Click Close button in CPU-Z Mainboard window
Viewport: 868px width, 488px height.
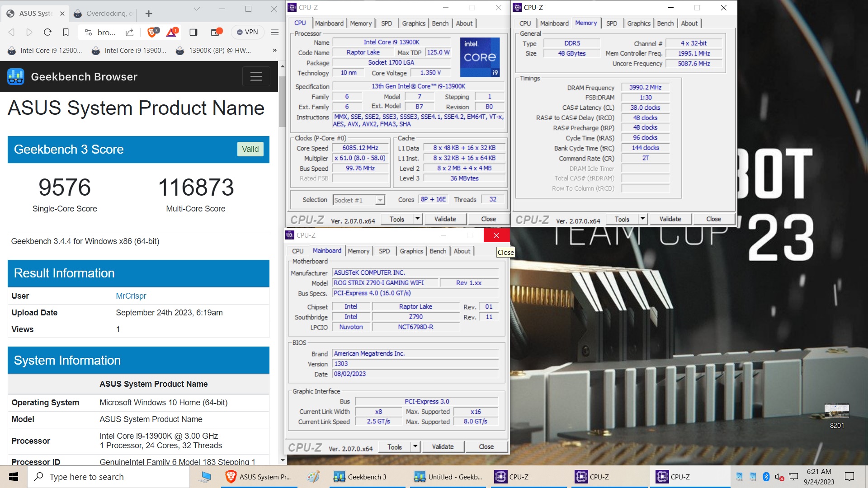(486, 446)
